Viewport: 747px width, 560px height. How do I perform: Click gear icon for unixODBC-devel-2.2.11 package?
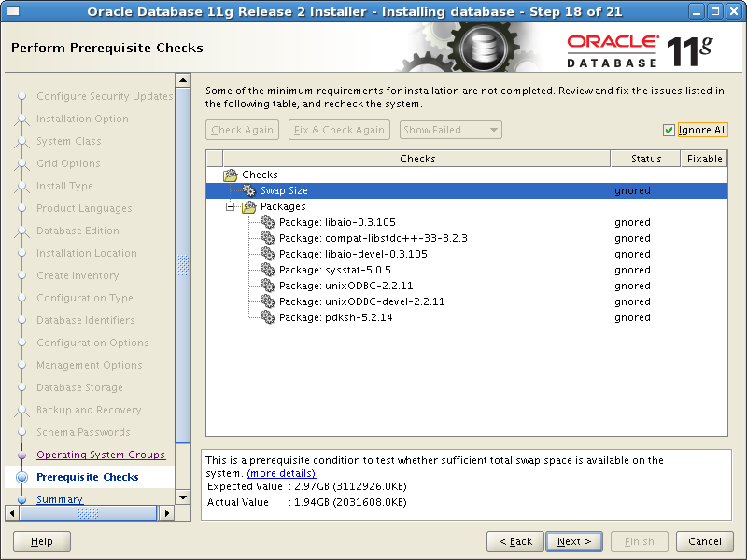coord(268,301)
